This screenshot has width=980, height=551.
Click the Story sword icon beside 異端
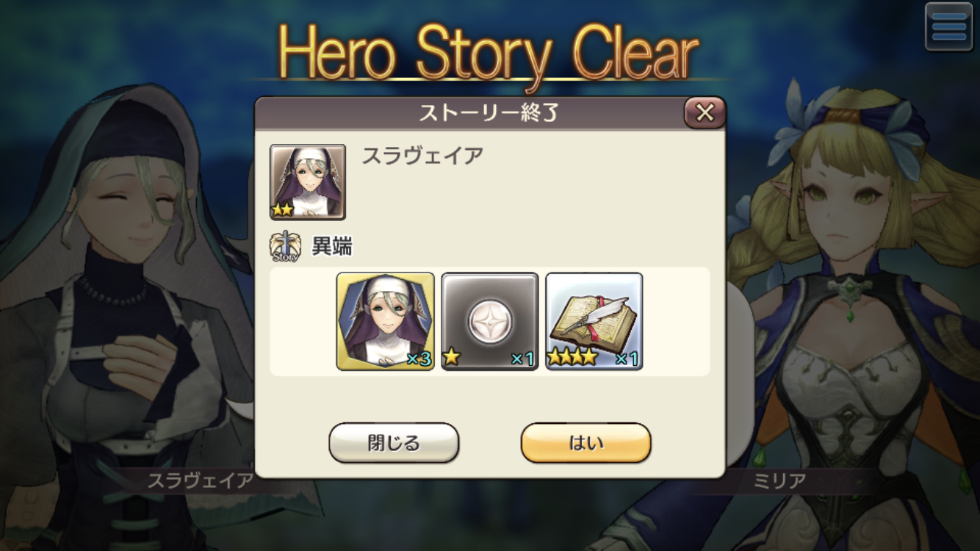284,247
